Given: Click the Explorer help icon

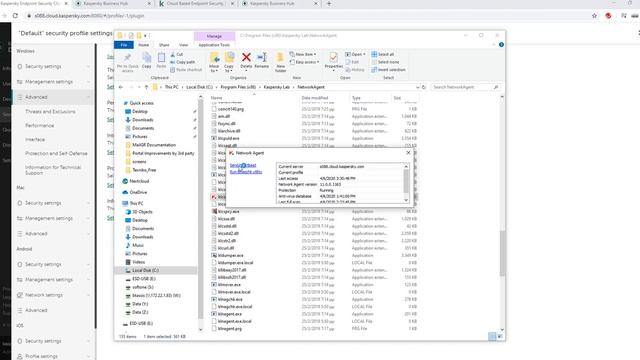Looking at the screenshot, I should pyautogui.click(x=501, y=45).
